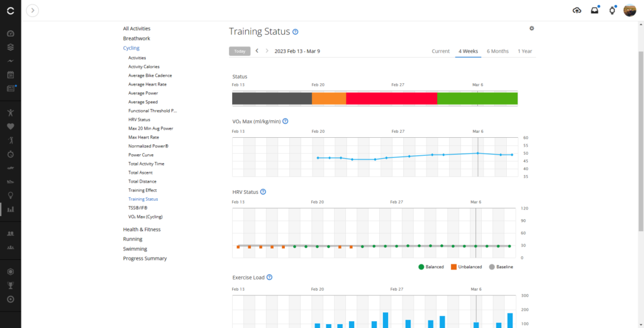
Task: Open the HRV Status help icon
Action: point(264,192)
